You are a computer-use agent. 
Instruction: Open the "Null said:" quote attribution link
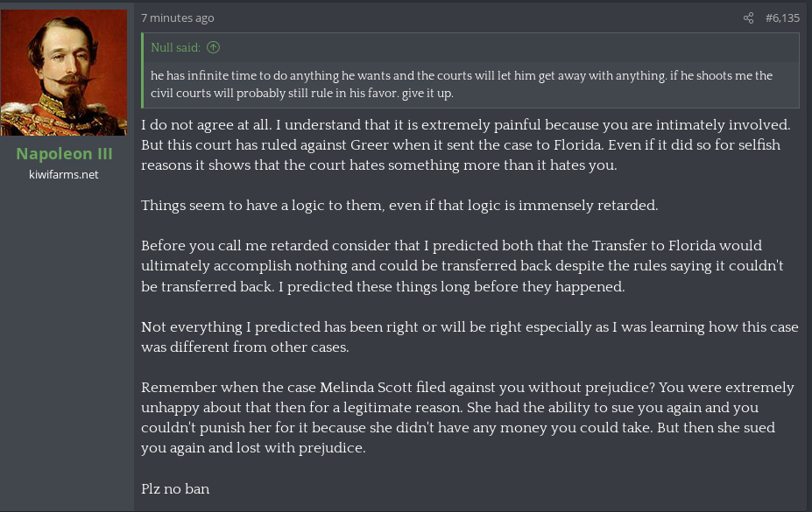point(175,47)
